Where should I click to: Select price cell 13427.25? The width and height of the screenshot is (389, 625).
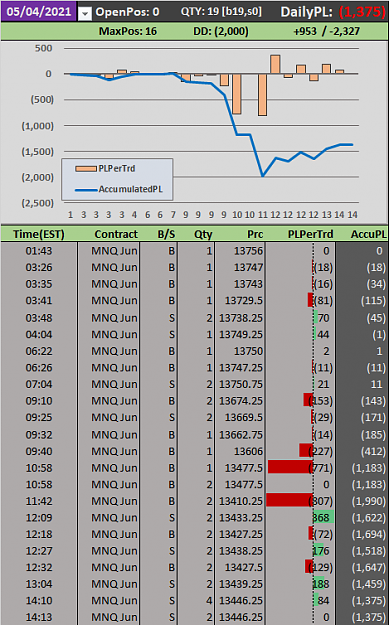240,534
